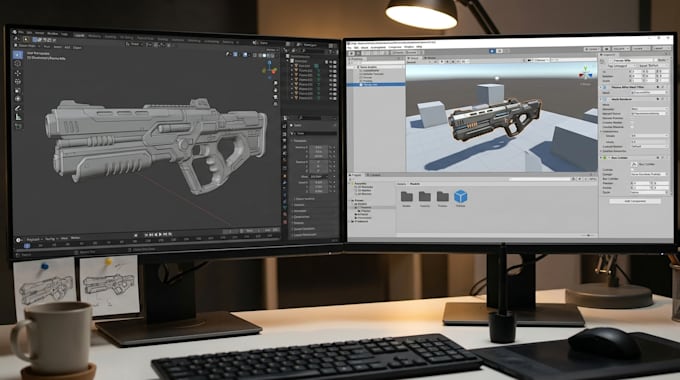Select the Rotate tool in Blender toolbar
Viewport: 680px width, 380px height.
pyautogui.click(x=17, y=82)
